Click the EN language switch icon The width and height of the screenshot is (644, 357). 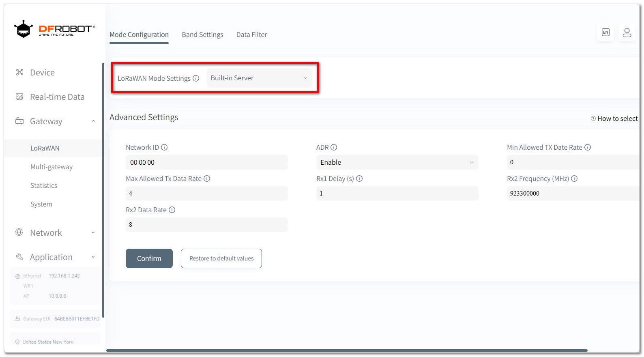click(x=605, y=32)
